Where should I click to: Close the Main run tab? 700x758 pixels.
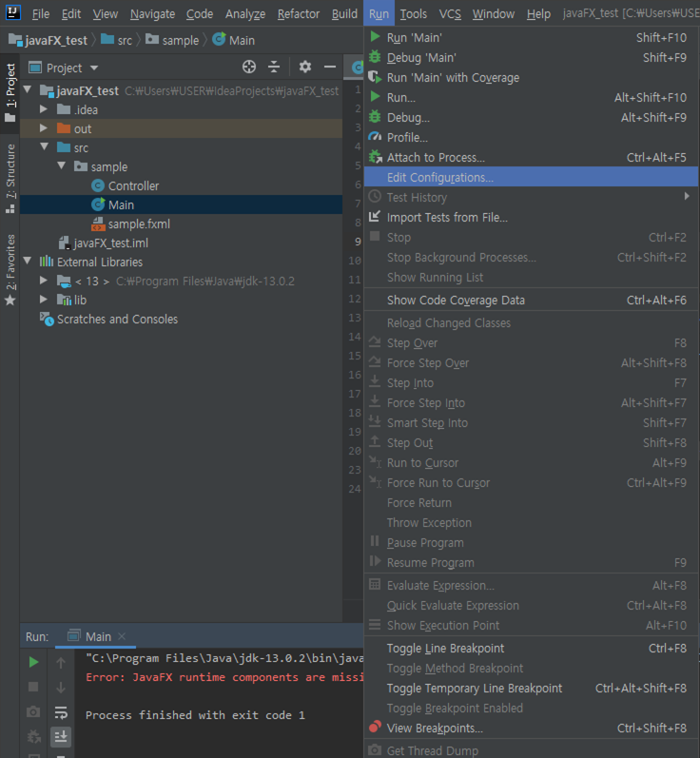[122, 636]
